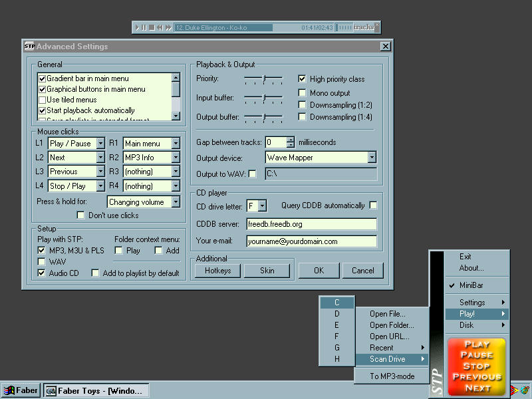Toggle Query CDDB automatically checkbox

point(373,205)
